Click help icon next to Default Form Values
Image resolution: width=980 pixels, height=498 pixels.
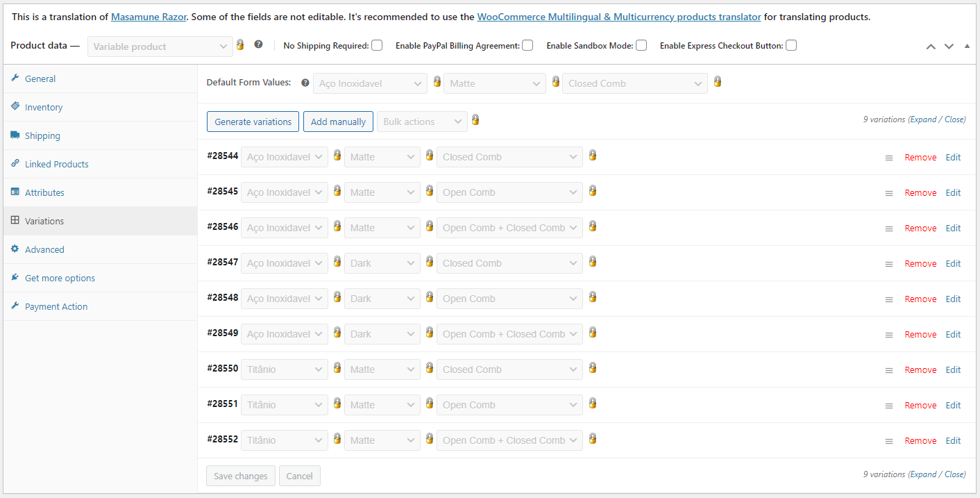point(305,83)
